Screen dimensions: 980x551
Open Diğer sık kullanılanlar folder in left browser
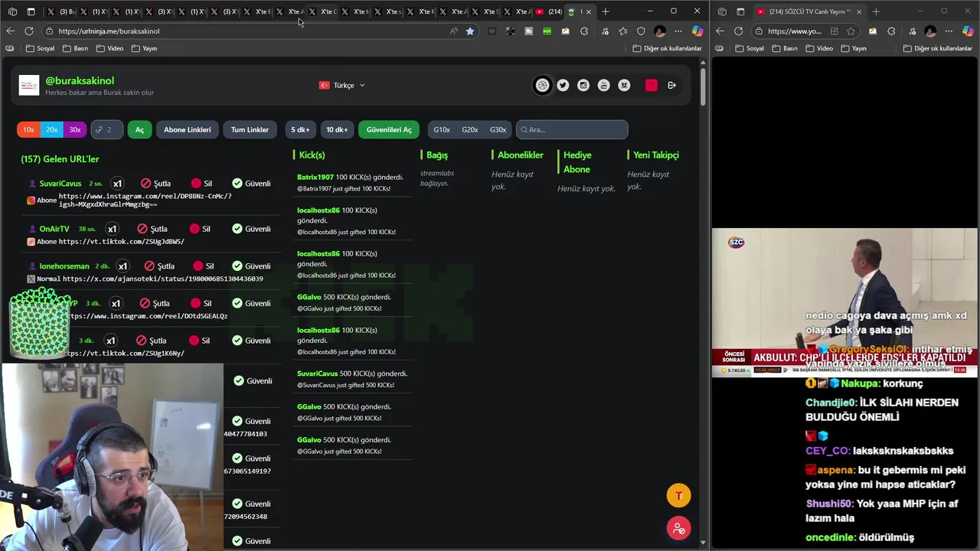coord(667,48)
